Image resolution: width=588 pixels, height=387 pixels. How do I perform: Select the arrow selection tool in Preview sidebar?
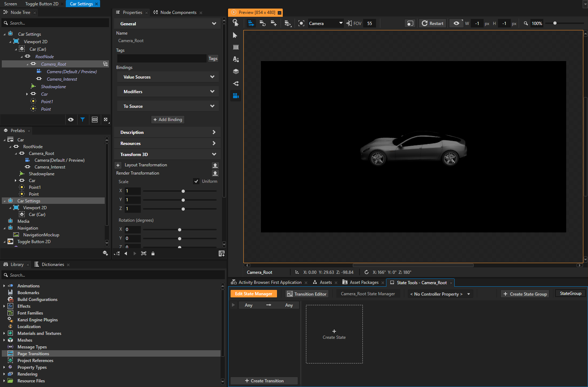coord(235,35)
